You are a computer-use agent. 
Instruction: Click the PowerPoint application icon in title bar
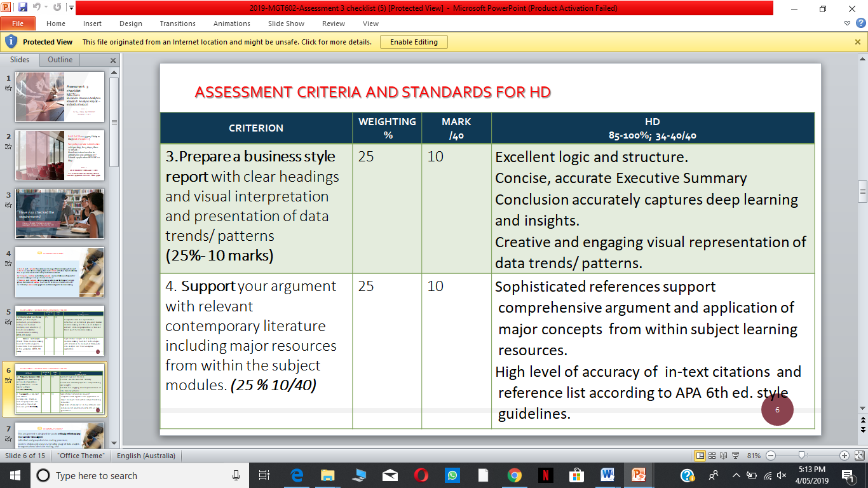point(8,8)
